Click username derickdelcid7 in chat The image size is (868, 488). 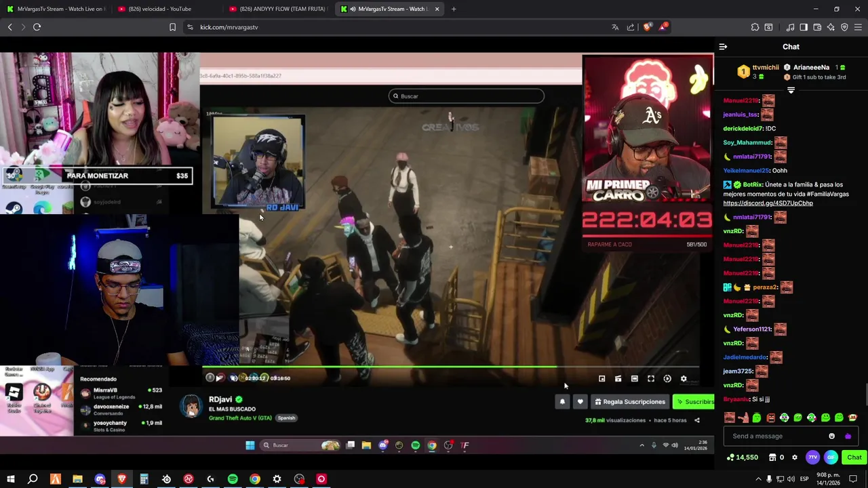point(743,128)
